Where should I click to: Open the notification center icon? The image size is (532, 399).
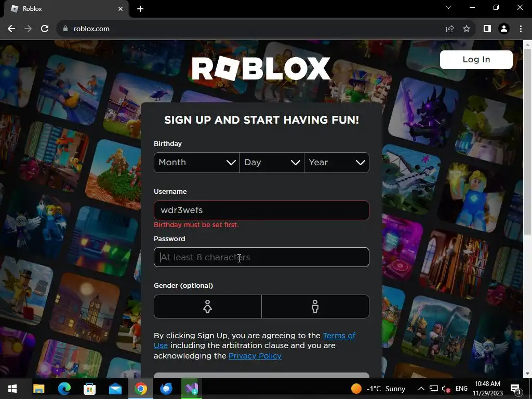tap(516, 389)
